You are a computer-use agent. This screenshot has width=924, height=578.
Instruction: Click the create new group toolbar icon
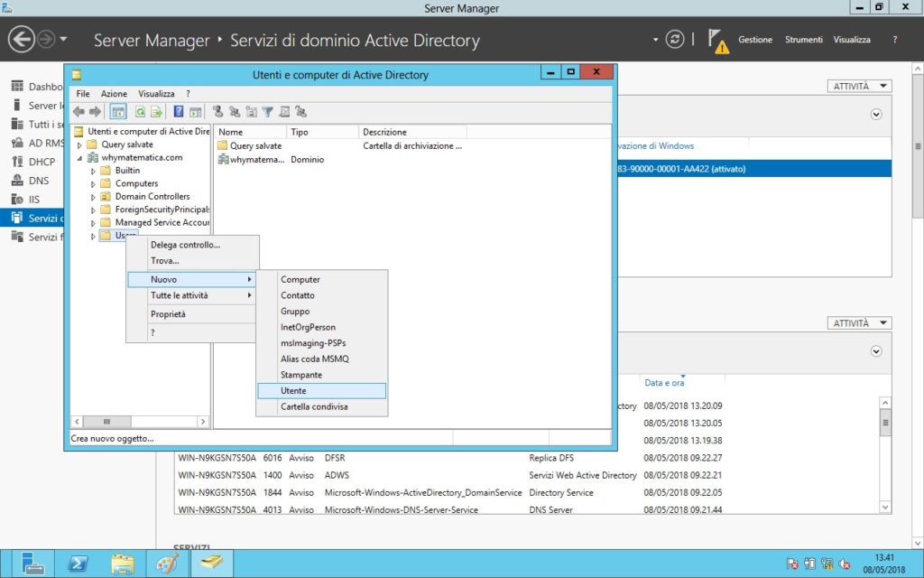235,111
